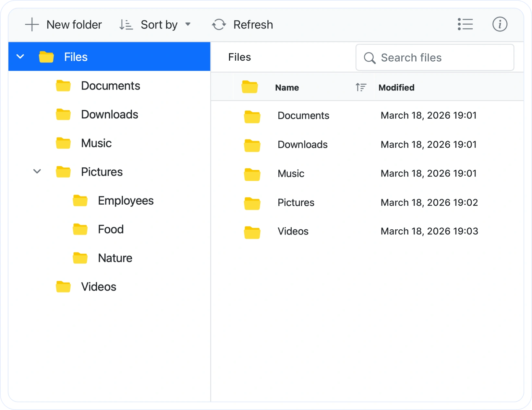The image size is (532, 410).
Task: Click the Music folder icon in list
Action: pyautogui.click(x=252, y=175)
